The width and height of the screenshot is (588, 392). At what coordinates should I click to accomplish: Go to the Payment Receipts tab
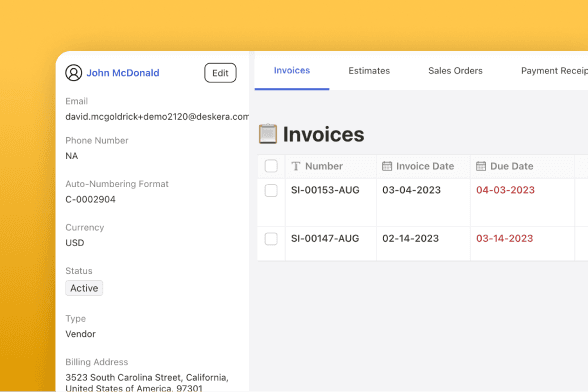(554, 71)
